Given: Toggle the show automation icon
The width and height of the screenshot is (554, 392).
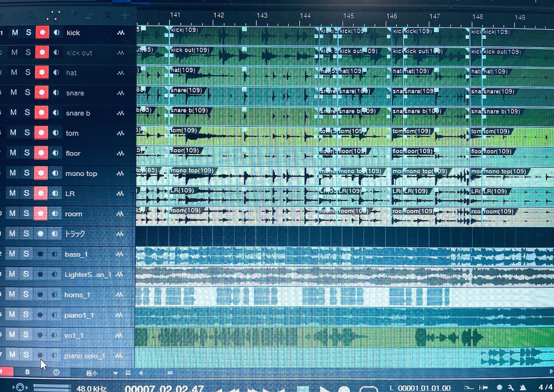Looking at the screenshot, I should pos(54,16).
